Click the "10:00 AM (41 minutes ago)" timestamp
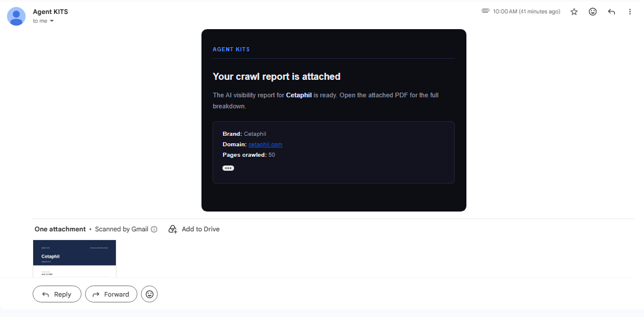644x317 pixels. (526, 12)
